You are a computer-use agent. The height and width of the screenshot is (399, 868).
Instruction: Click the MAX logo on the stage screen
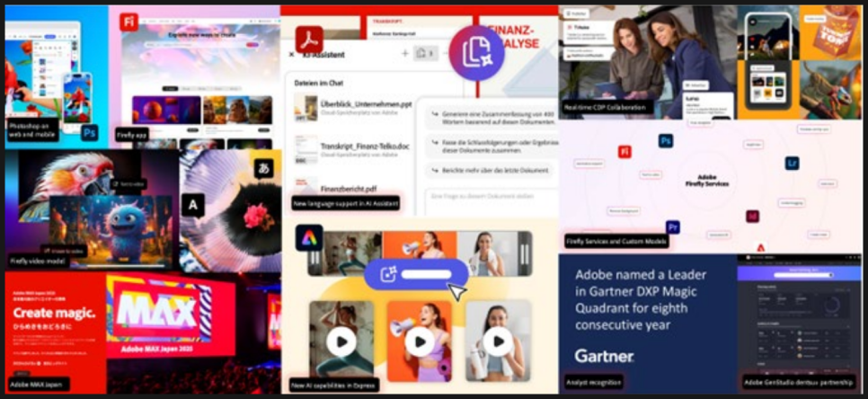pyautogui.click(x=158, y=312)
